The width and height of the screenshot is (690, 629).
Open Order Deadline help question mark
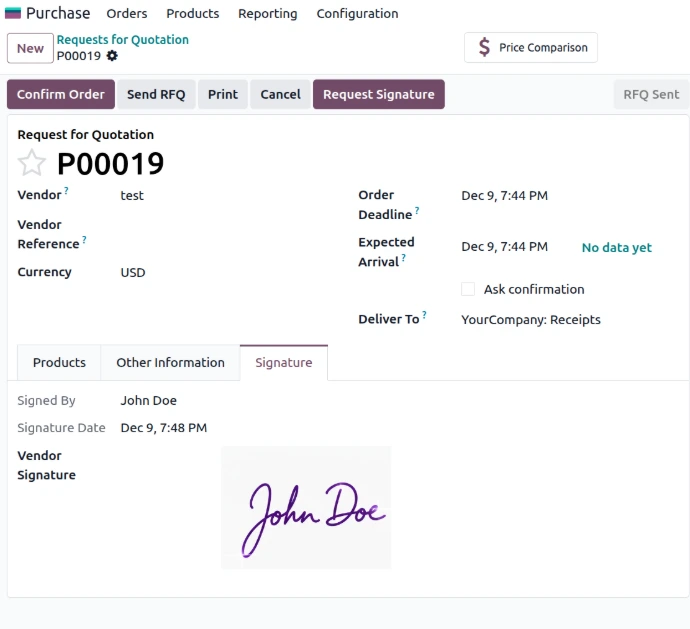417,211
